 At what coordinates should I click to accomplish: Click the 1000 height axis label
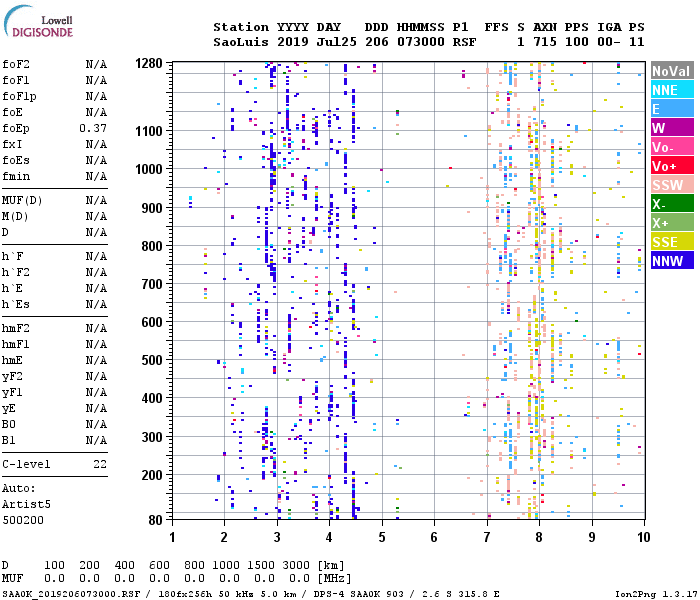click(x=149, y=170)
